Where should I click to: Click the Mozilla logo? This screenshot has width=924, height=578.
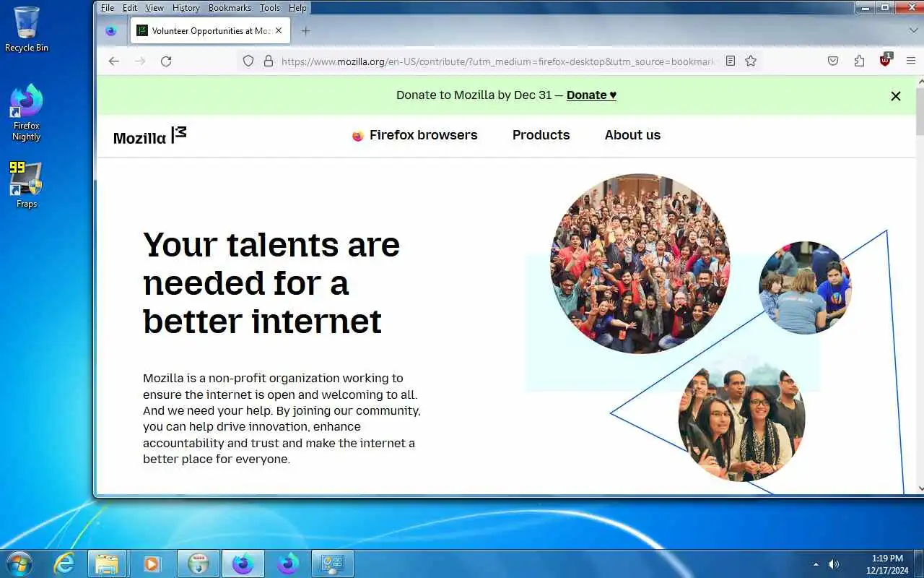[149, 135]
